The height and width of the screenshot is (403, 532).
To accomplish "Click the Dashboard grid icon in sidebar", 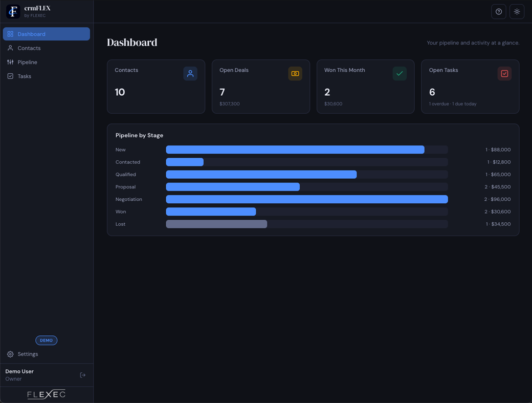I will [11, 34].
